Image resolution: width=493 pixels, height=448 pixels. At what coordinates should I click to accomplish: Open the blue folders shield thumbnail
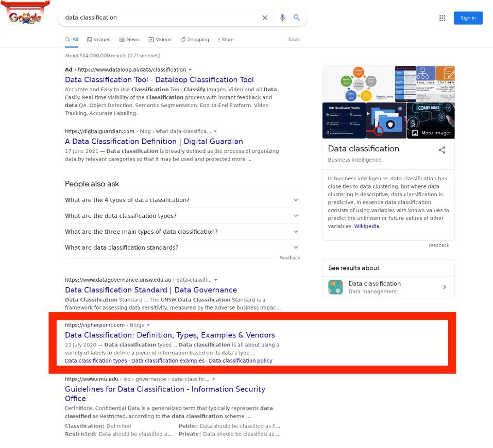(386, 120)
